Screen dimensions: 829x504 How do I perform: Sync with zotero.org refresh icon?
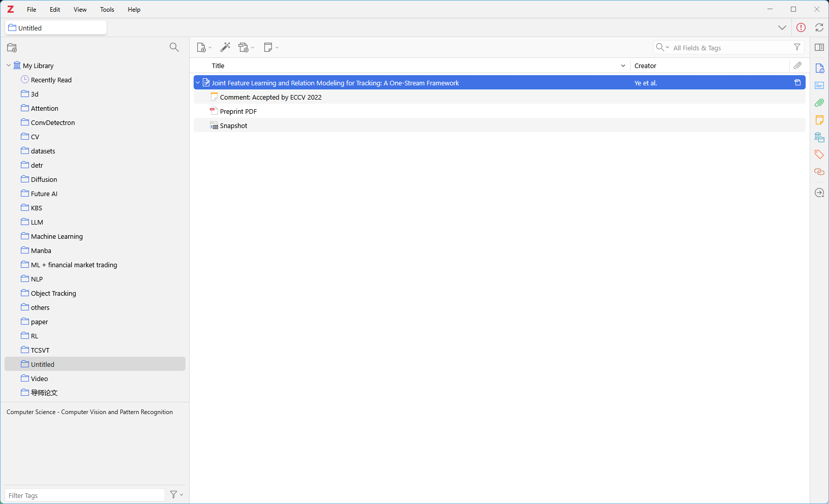click(x=819, y=27)
